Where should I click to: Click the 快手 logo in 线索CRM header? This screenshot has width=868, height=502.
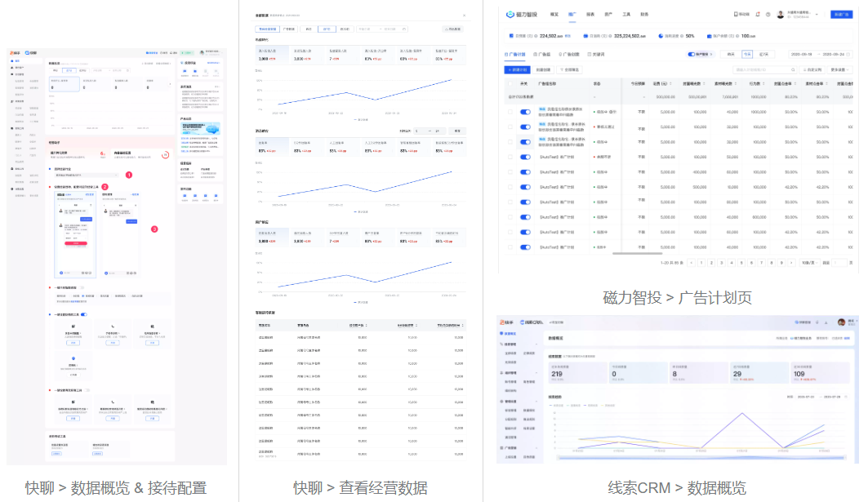pyautogui.click(x=506, y=322)
